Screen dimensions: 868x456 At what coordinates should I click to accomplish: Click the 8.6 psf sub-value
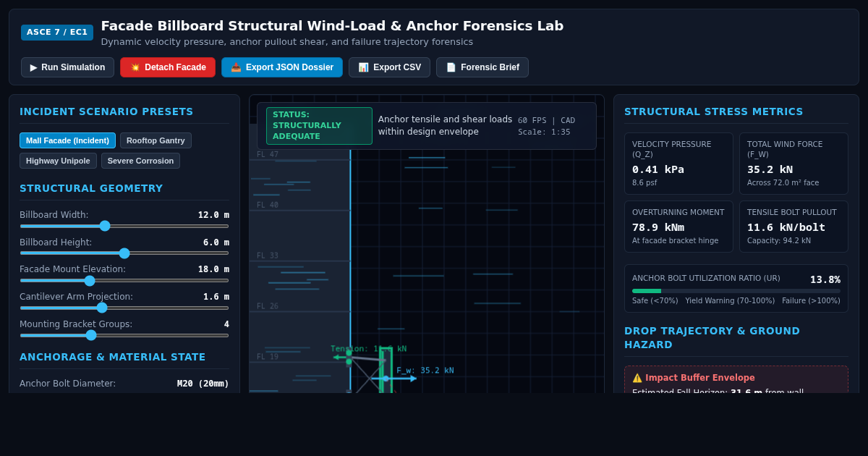pos(644,183)
